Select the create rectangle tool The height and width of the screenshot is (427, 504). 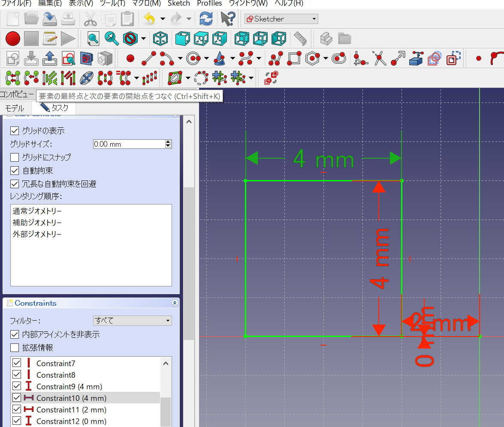coord(294,58)
